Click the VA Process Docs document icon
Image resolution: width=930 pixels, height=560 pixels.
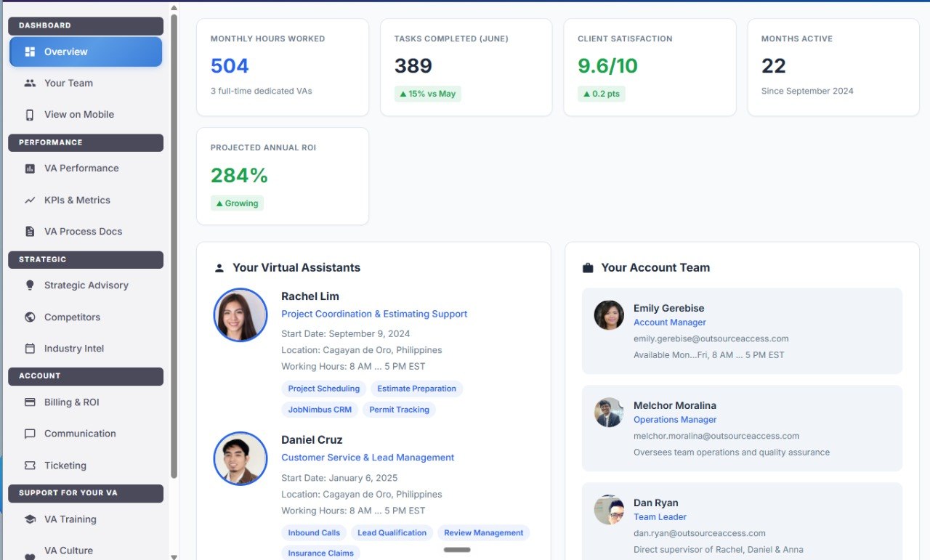pyautogui.click(x=30, y=232)
